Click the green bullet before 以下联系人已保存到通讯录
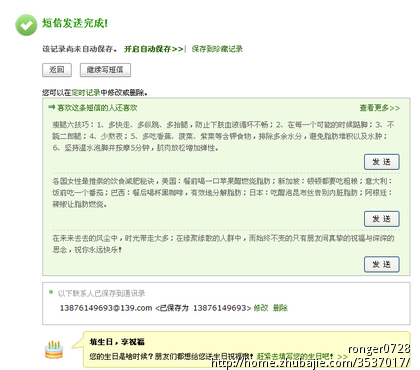 pyautogui.click(x=51, y=292)
